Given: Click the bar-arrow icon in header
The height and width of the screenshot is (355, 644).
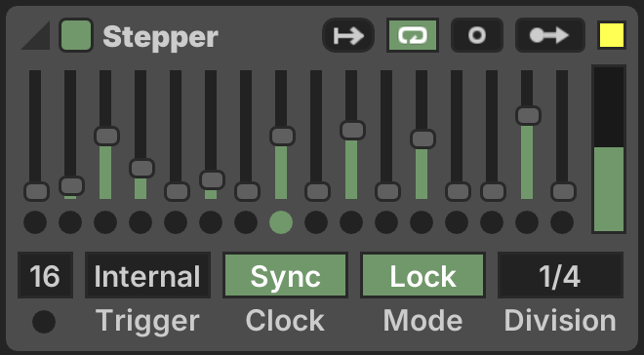Looking at the screenshot, I should coord(348,35).
